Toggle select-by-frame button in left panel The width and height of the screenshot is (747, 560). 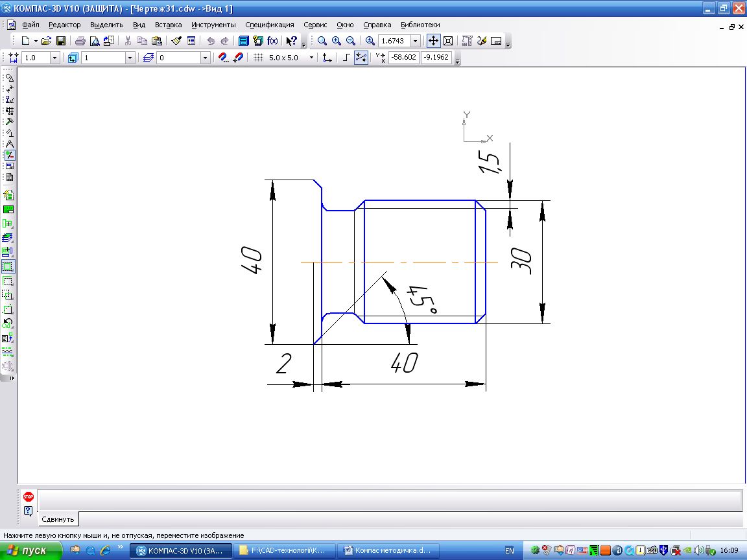coord(8,266)
